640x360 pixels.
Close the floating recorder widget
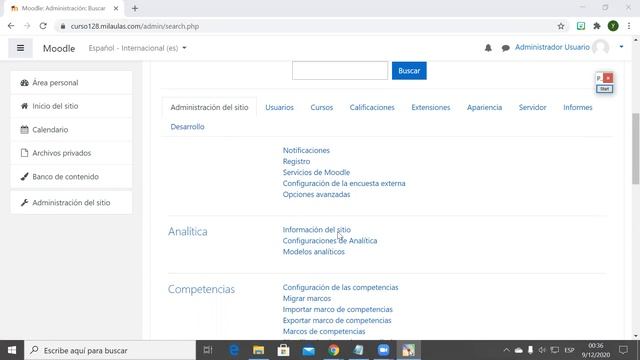click(x=608, y=78)
